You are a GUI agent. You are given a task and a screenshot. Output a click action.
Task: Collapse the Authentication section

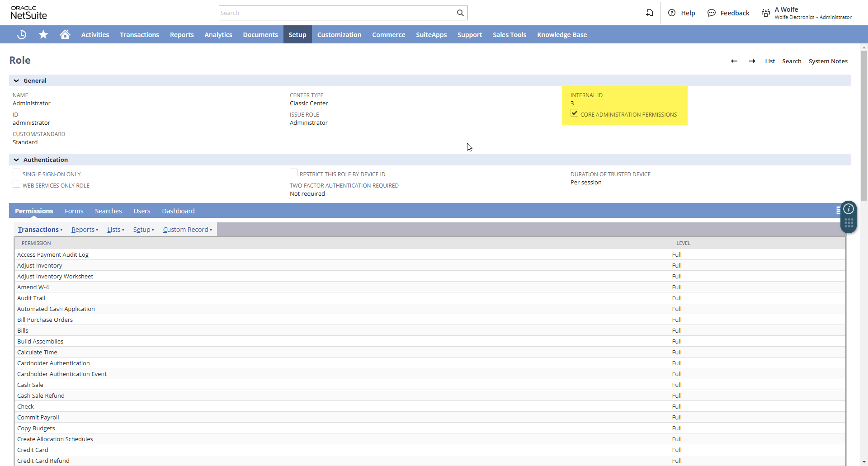16,160
